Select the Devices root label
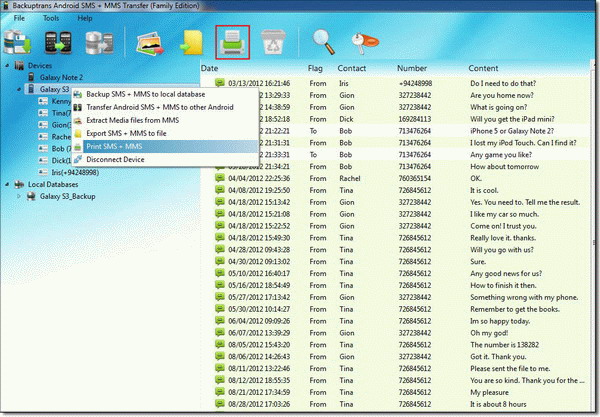Image resolution: width=600 pixels, height=417 pixels. point(40,65)
